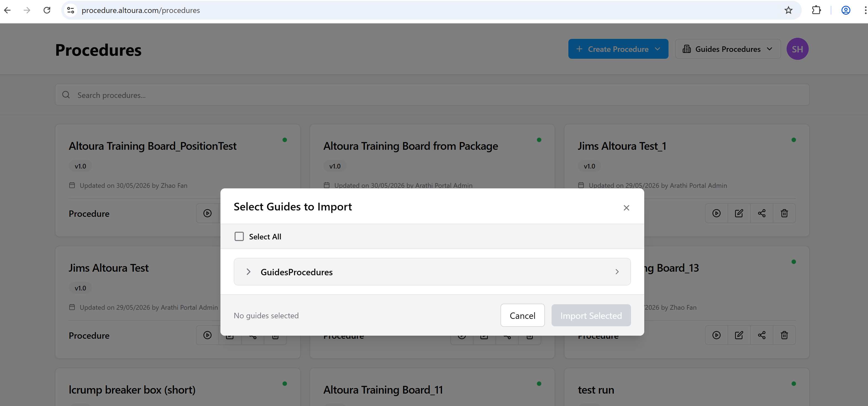Expand the GuidesProcedures folder chevron
The width and height of the screenshot is (868, 406).
pyautogui.click(x=248, y=272)
